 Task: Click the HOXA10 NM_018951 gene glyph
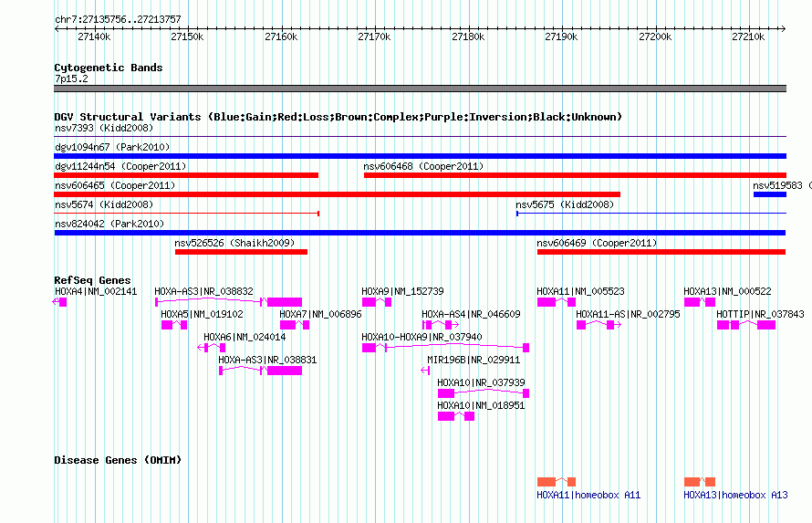tap(455, 416)
